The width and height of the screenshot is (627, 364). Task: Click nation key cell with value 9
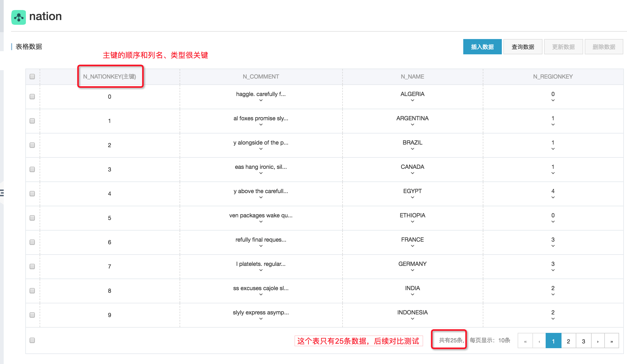[110, 315]
